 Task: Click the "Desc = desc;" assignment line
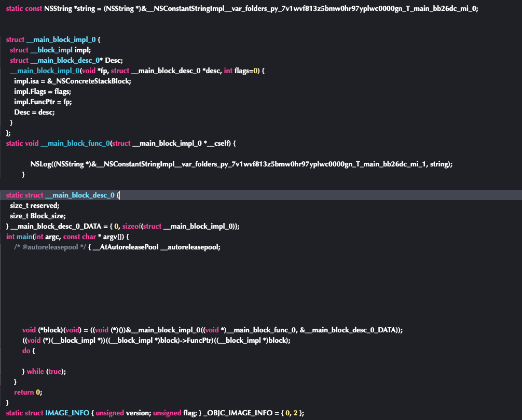[x=34, y=112]
